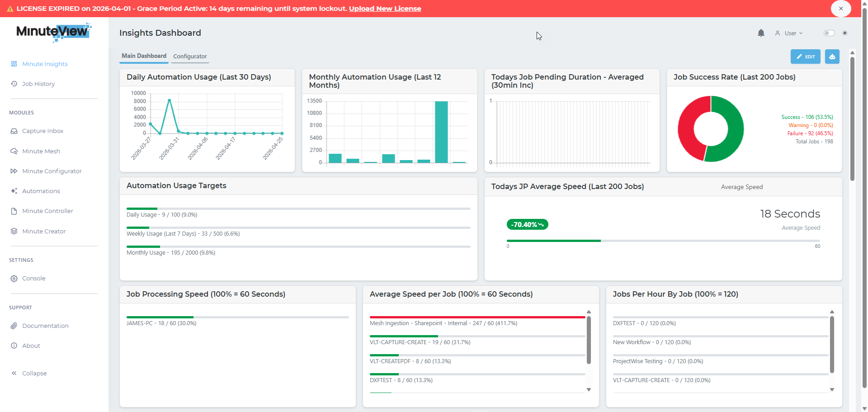
Task: Select the Main Dashboard tab
Action: click(144, 56)
